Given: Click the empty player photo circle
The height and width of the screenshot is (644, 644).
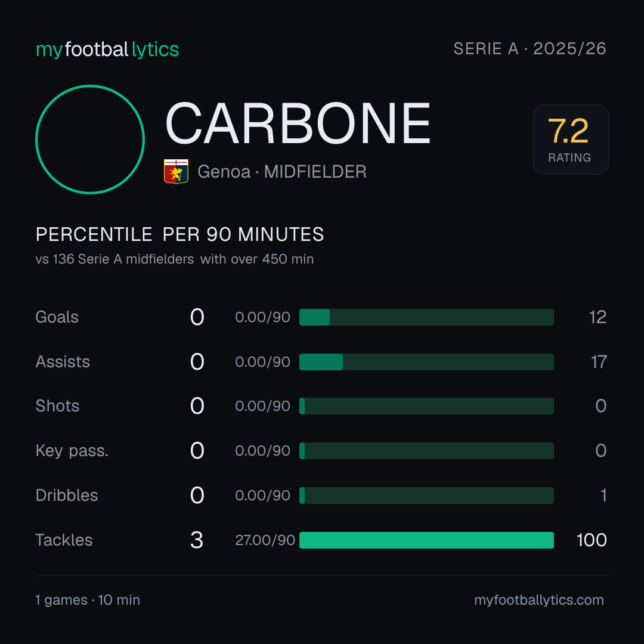Looking at the screenshot, I should tap(90, 139).
